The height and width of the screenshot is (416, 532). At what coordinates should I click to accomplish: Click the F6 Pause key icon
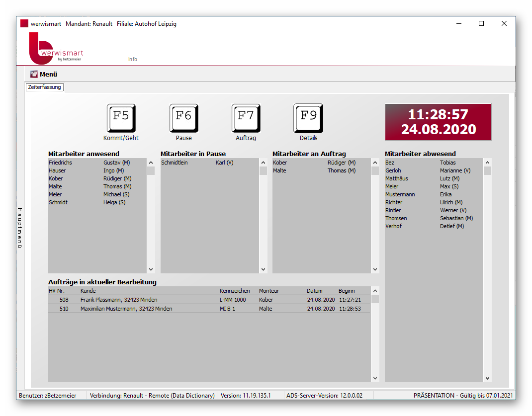pos(183,118)
